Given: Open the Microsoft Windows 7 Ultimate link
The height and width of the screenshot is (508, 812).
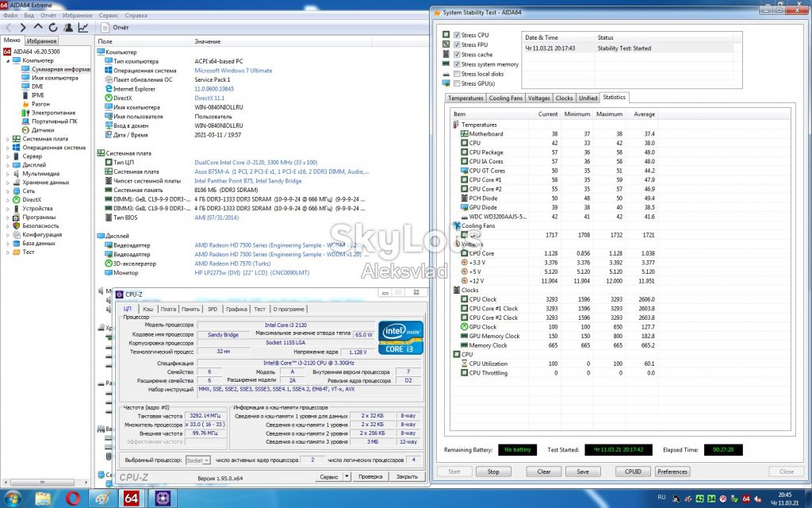Looking at the screenshot, I should tap(233, 71).
